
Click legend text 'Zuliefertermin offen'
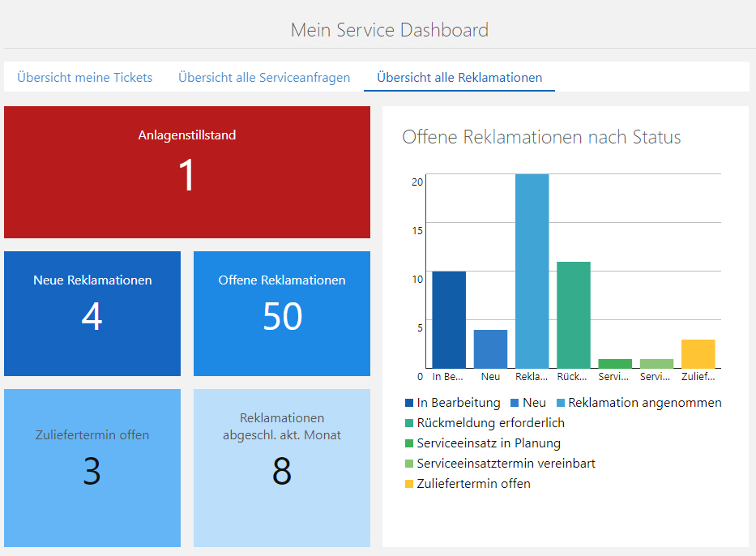(x=474, y=484)
